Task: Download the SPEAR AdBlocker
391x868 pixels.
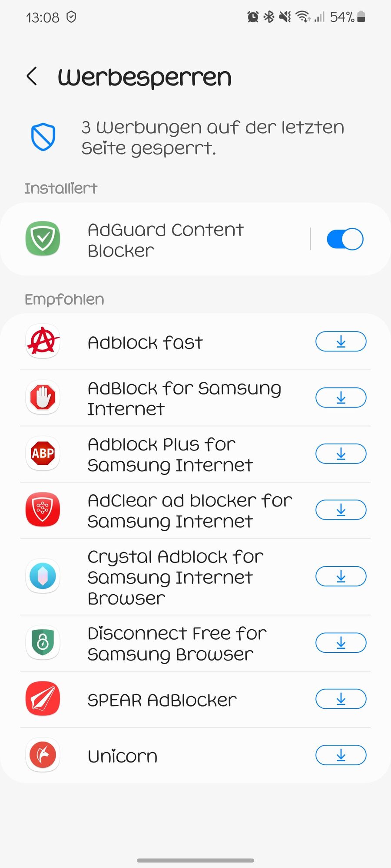Action: tap(341, 699)
